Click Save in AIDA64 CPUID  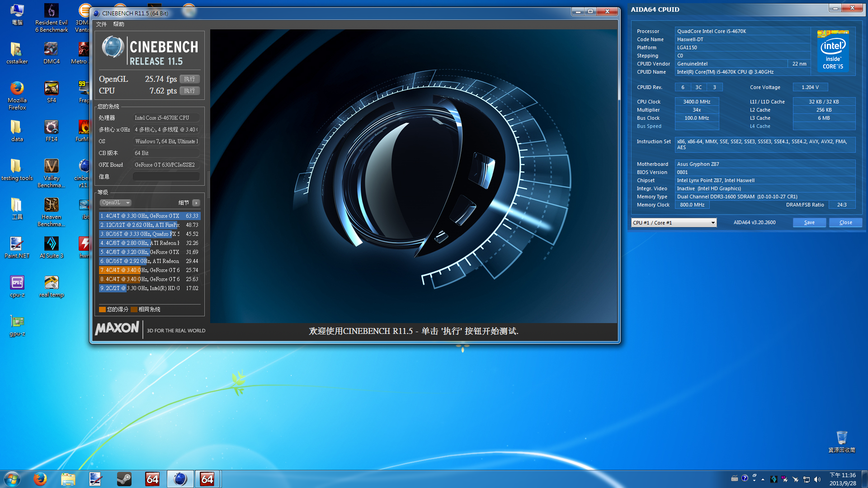(x=809, y=223)
